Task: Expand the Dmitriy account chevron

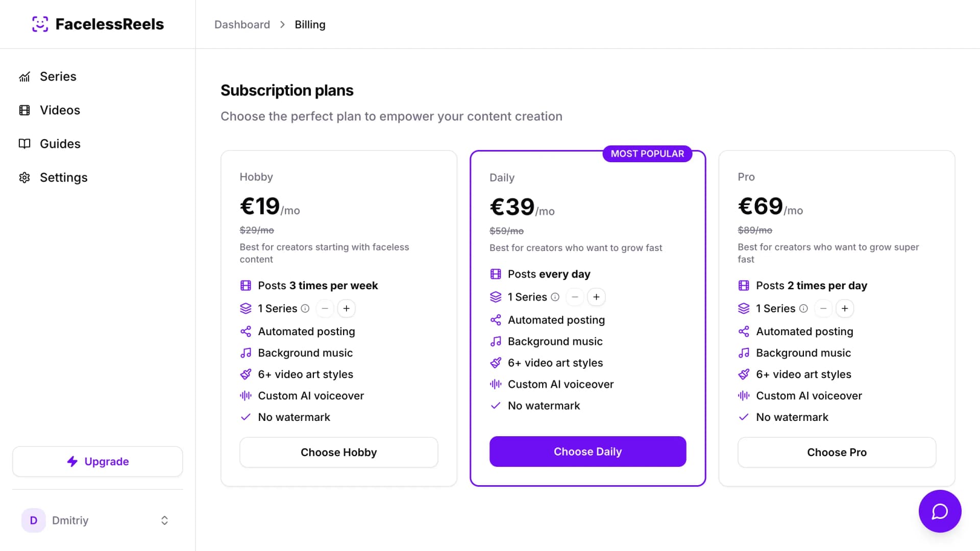Action: [164, 520]
